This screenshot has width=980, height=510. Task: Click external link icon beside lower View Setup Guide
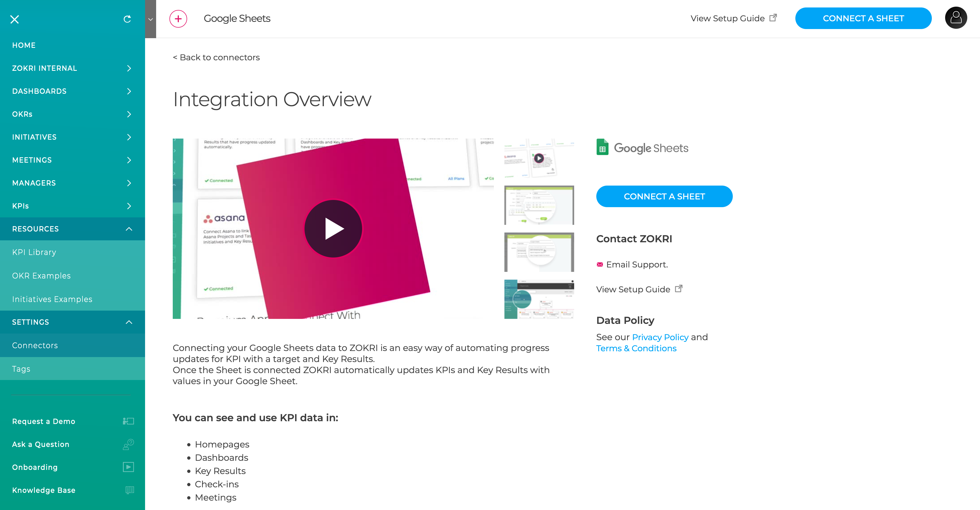pos(679,289)
